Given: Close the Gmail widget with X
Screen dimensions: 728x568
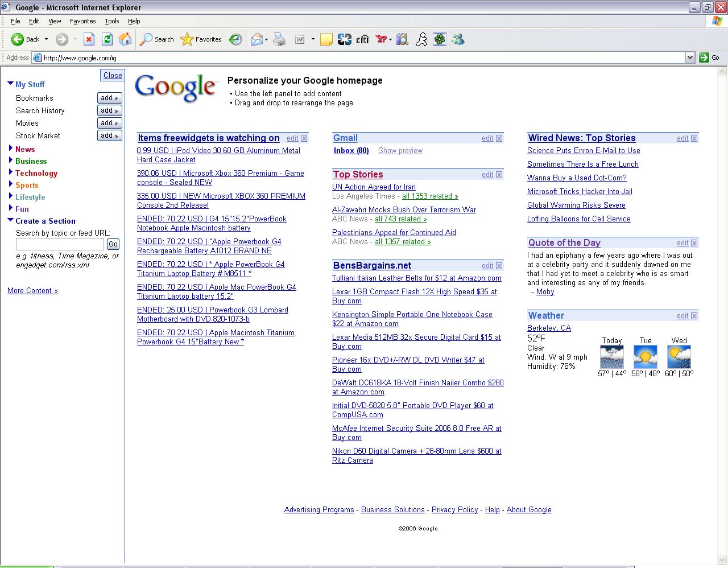Looking at the screenshot, I should (499, 138).
